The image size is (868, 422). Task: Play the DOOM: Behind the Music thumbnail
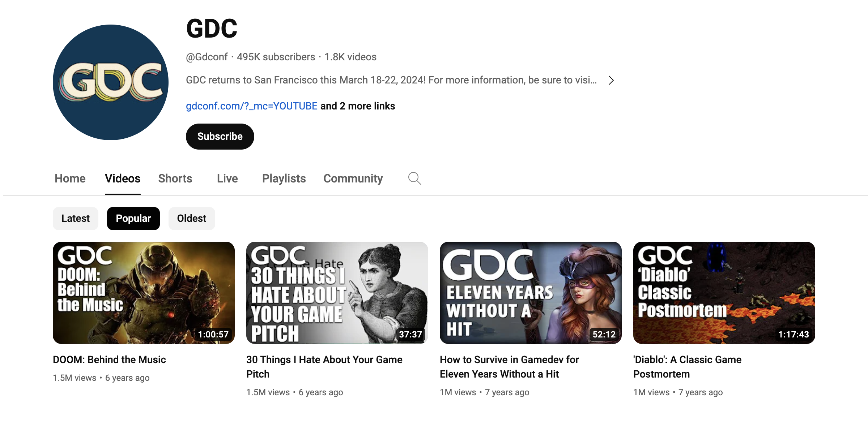pos(144,293)
